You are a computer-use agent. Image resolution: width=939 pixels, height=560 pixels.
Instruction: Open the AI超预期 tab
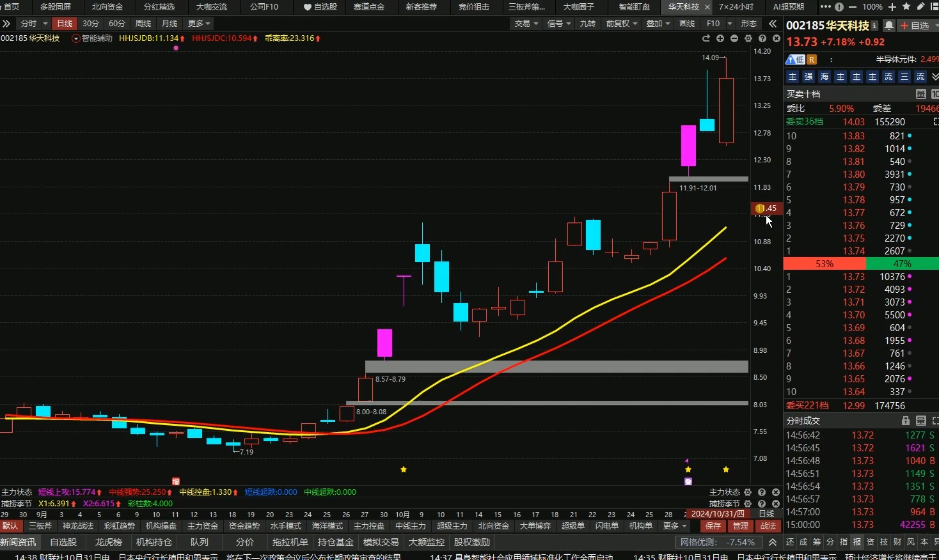click(788, 7)
